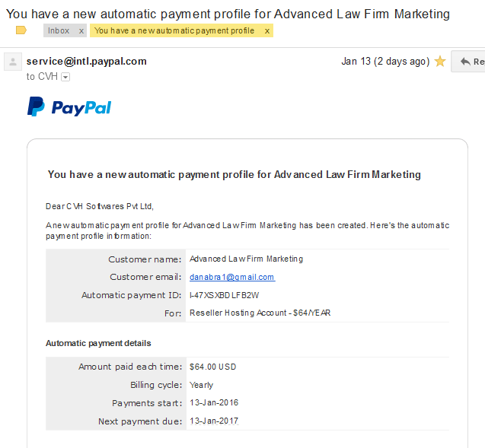Remove the Inbox label with its x
This screenshot has height=448, width=485.
pos(81,31)
